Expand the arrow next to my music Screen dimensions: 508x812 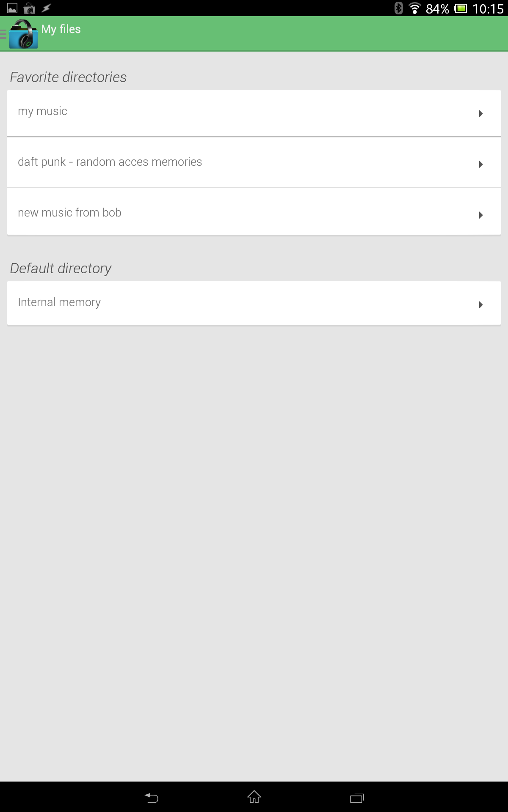(480, 113)
